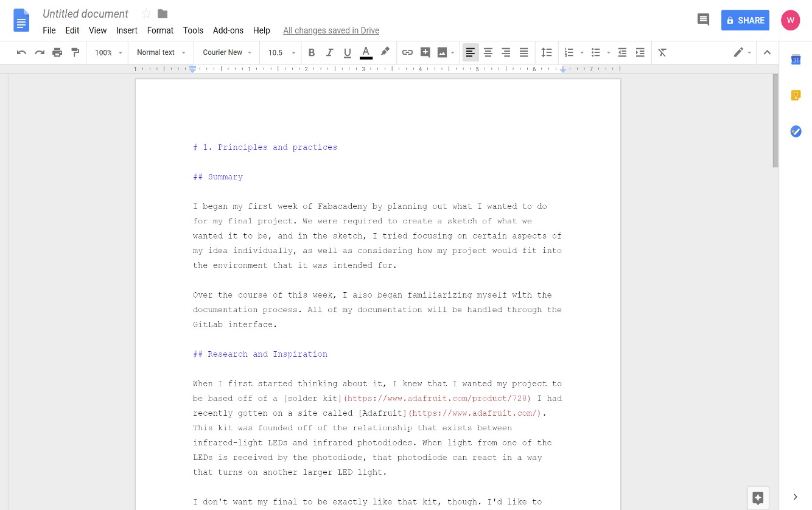Select center align
812x510 pixels.
point(488,52)
